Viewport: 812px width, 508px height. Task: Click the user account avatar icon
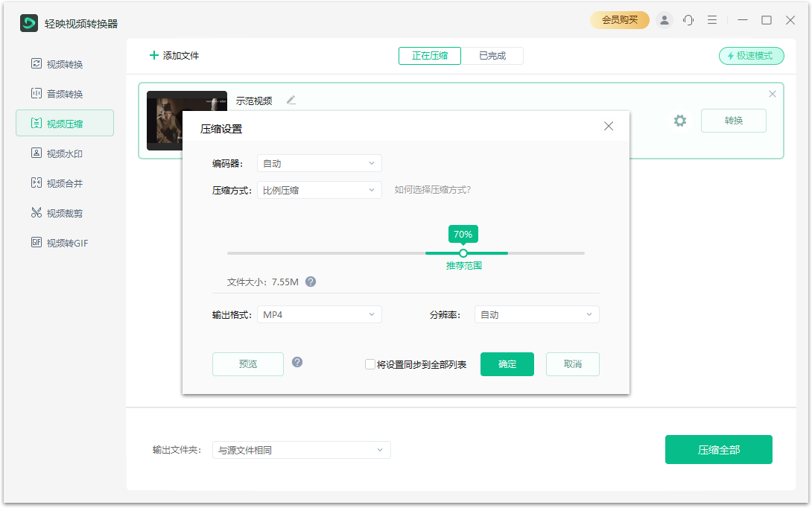pos(664,20)
